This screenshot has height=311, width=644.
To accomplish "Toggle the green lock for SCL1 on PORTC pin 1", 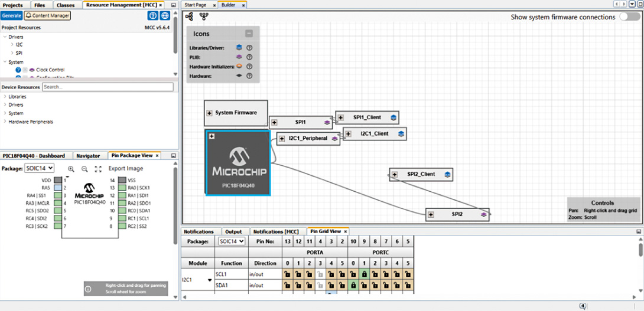I will point(365,274).
